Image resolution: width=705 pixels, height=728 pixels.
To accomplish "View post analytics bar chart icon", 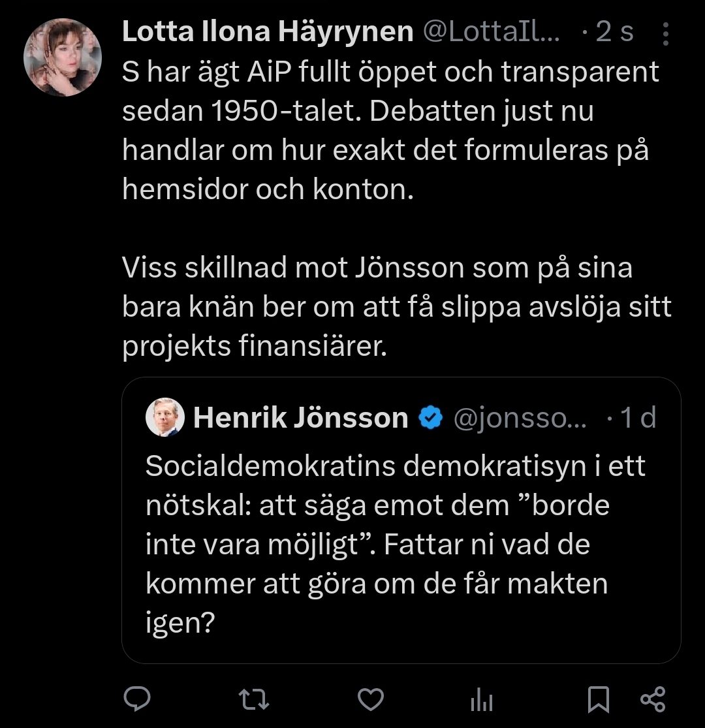I will pos(482,701).
